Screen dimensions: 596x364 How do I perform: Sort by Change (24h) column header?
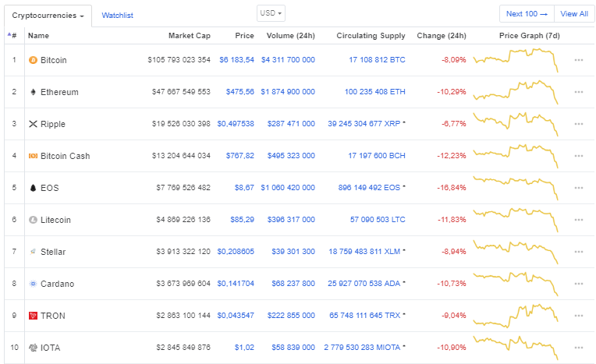click(x=442, y=36)
